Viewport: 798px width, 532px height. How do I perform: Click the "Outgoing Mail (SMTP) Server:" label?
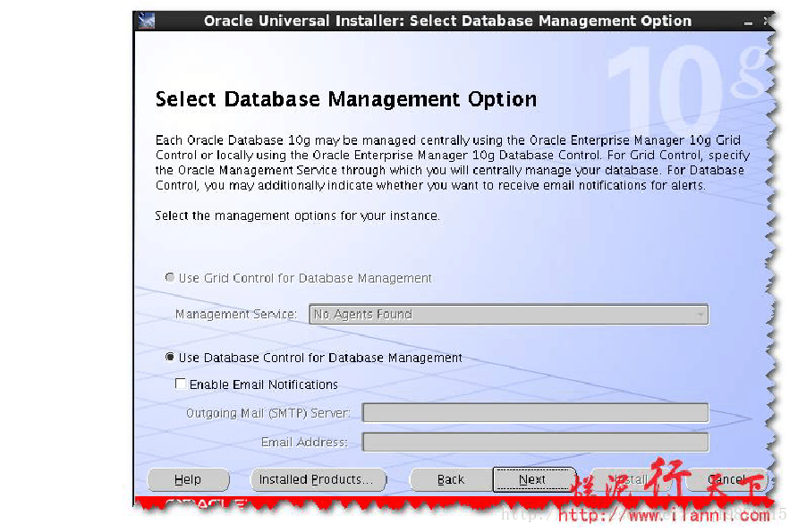click(268, 413)
